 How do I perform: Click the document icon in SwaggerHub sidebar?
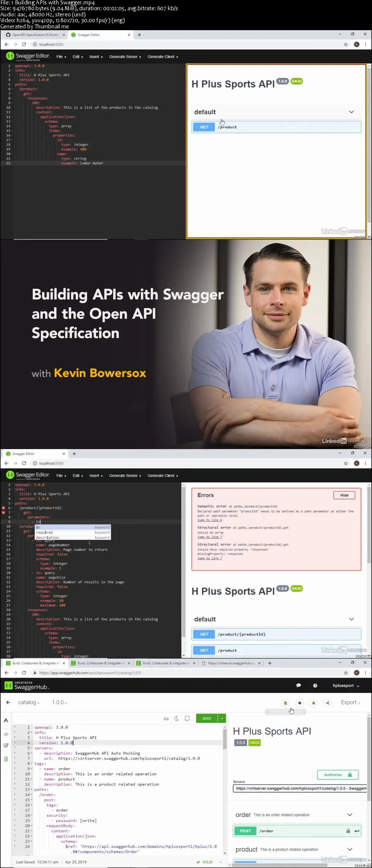point(6,759)
